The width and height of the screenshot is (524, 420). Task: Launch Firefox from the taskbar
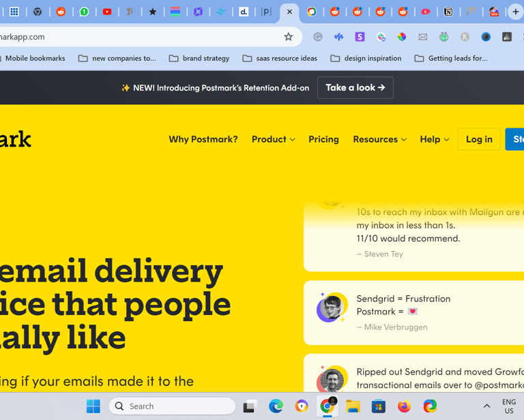[x=404, y=406]
